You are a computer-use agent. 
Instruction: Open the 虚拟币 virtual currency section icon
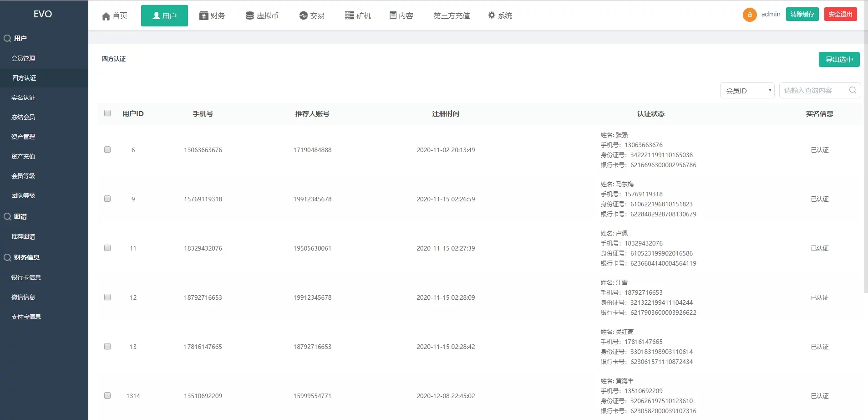[x=249, y=15]
